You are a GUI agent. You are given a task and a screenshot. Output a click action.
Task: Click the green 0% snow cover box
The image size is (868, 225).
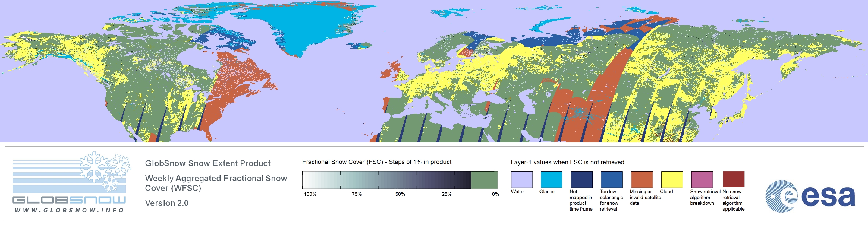pos(484,180)
